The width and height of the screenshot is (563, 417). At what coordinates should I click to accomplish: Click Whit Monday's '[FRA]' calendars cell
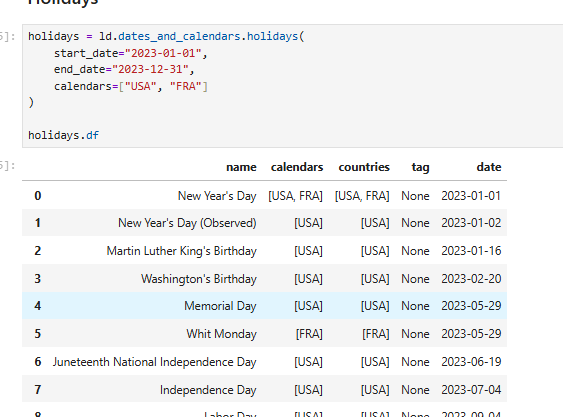click(x=309, y=334)
